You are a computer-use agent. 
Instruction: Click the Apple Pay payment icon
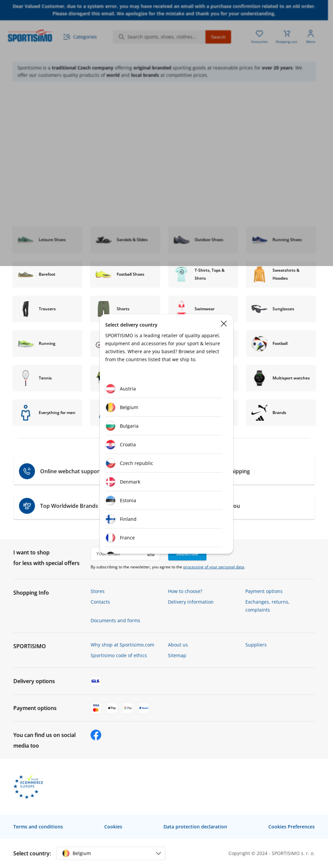point(112,708)
